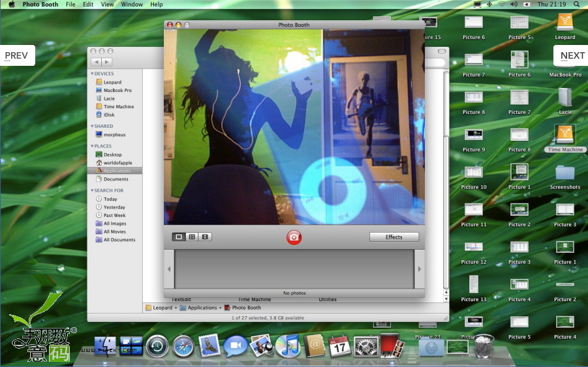This screenshot has width=588, height=367.
Task: Show previous photos with filmstrip left arrow
Action: [x=169, y=269]
